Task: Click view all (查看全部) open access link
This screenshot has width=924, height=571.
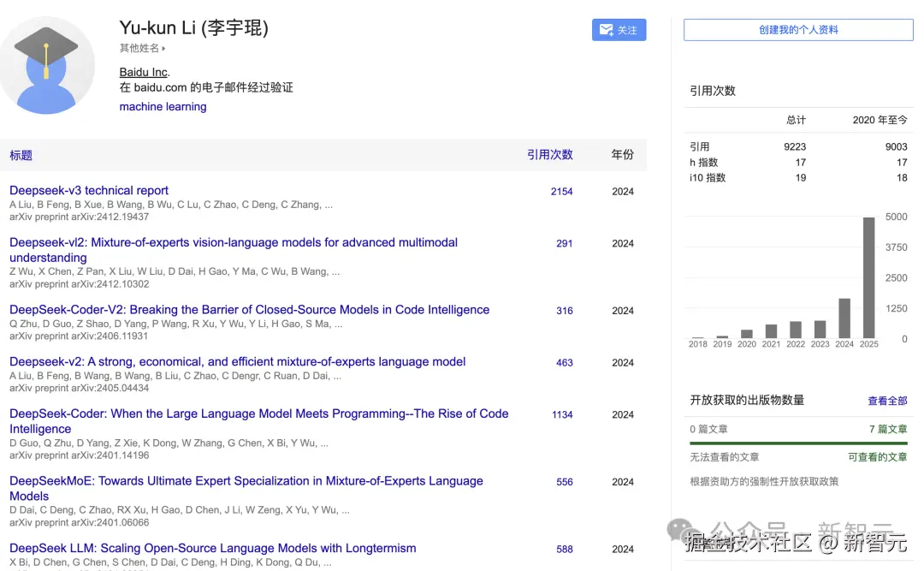Action: pyautogui.click(x=886, y=401)
